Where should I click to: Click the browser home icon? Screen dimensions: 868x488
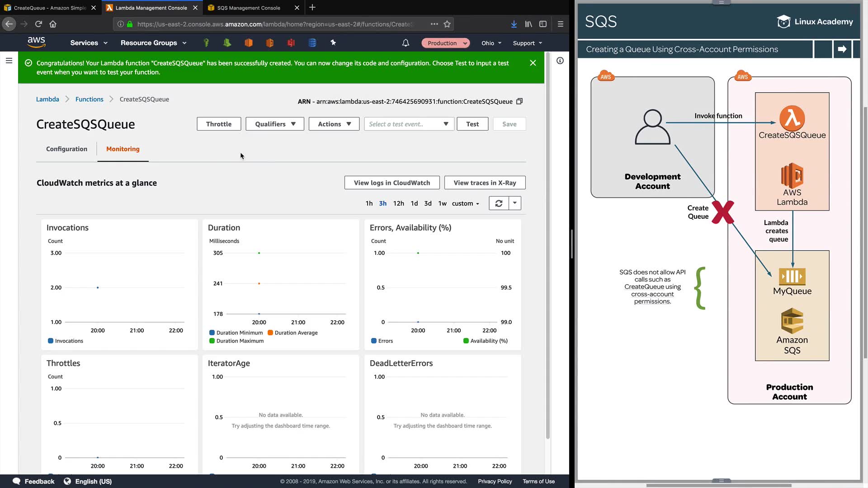coord(53,24)
